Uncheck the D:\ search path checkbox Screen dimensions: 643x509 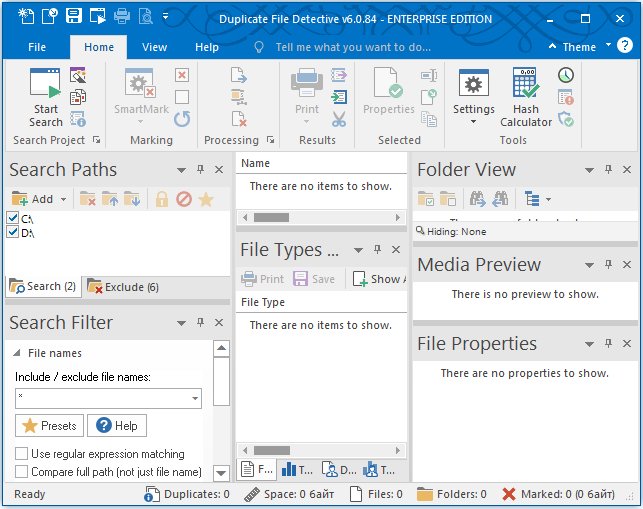click(12, 232)
